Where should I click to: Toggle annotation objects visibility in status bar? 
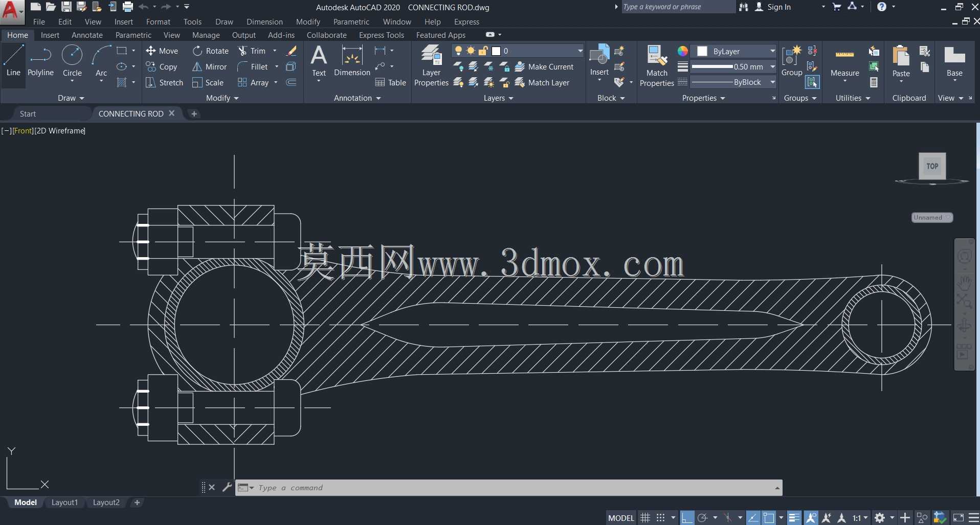tap(811, 518)
